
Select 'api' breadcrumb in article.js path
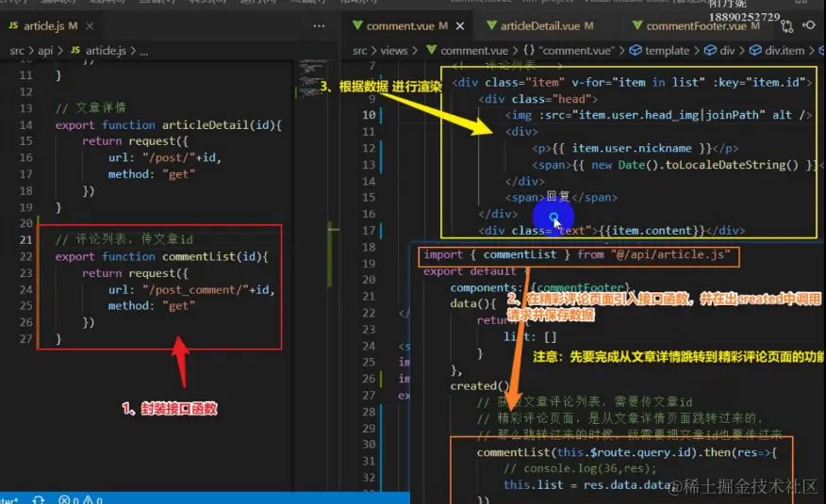coord(45,51)
